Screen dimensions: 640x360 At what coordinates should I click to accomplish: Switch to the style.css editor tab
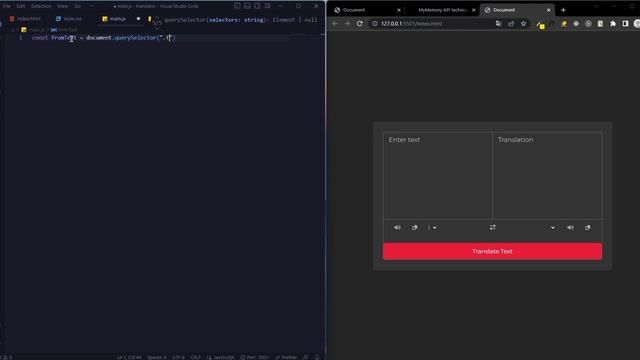click(69, 19)
